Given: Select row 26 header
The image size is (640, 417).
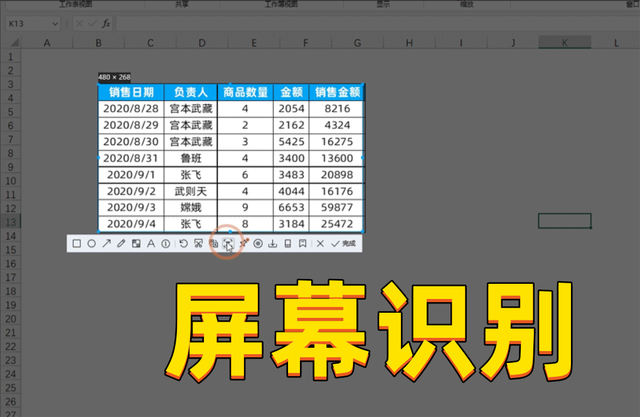Looking at the screenshot, I should click(x=10, y=401).
